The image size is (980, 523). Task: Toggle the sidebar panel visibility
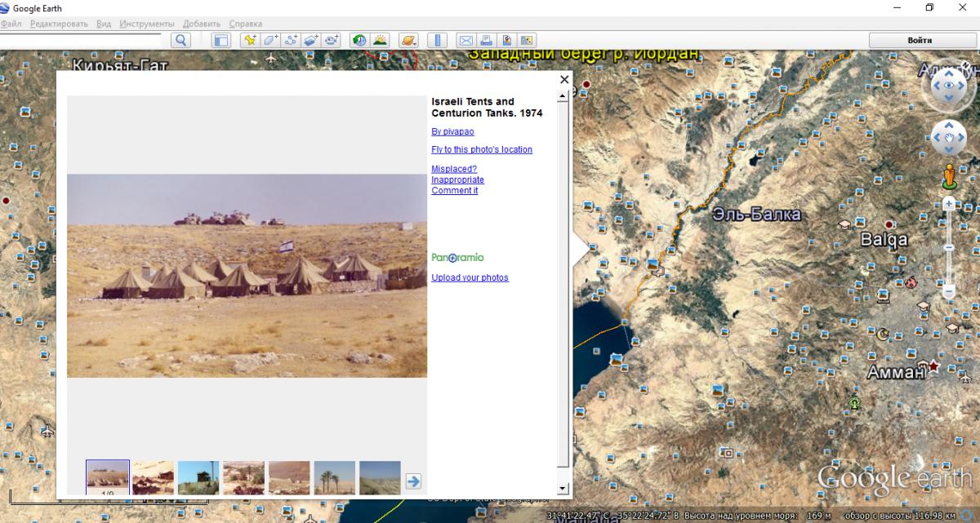[x=220, y=40]
